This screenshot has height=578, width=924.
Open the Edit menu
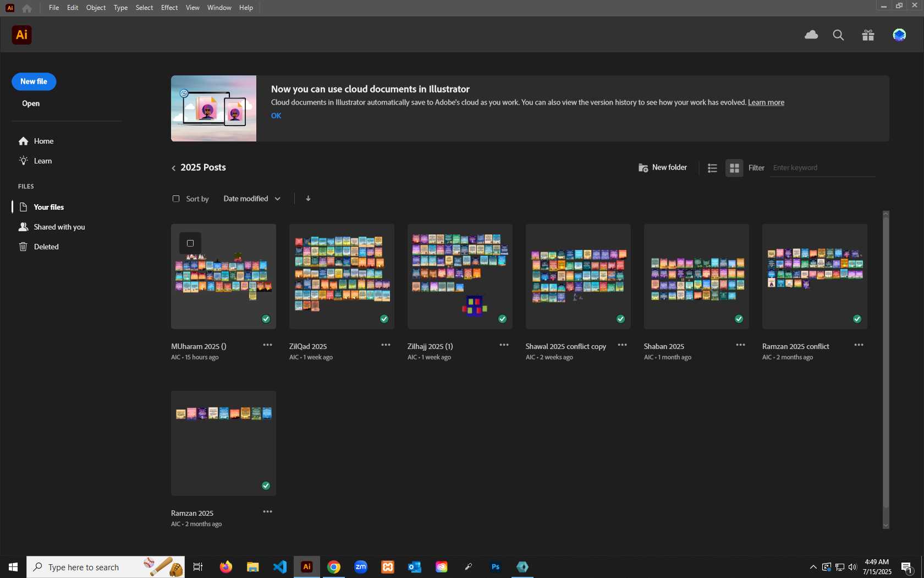tap(73, 8)
